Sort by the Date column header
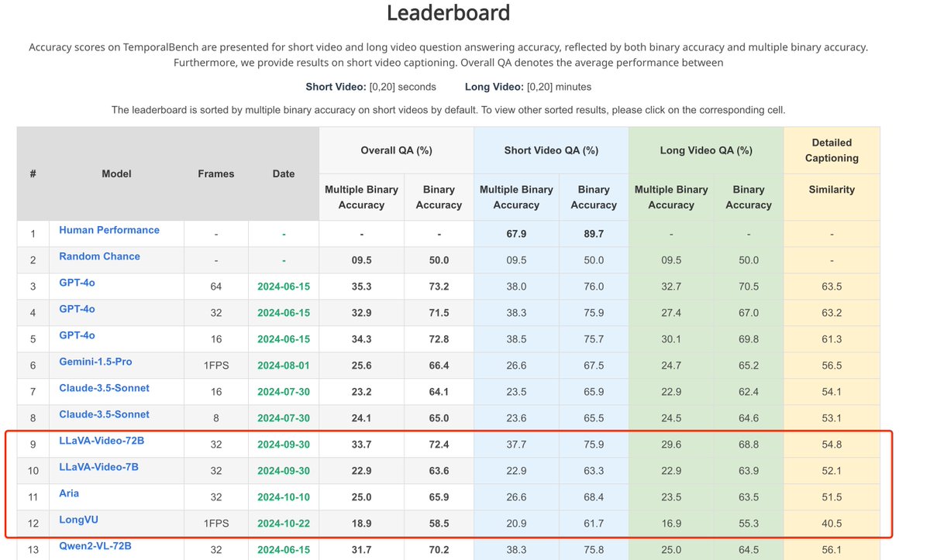 [x=284, y=173]
